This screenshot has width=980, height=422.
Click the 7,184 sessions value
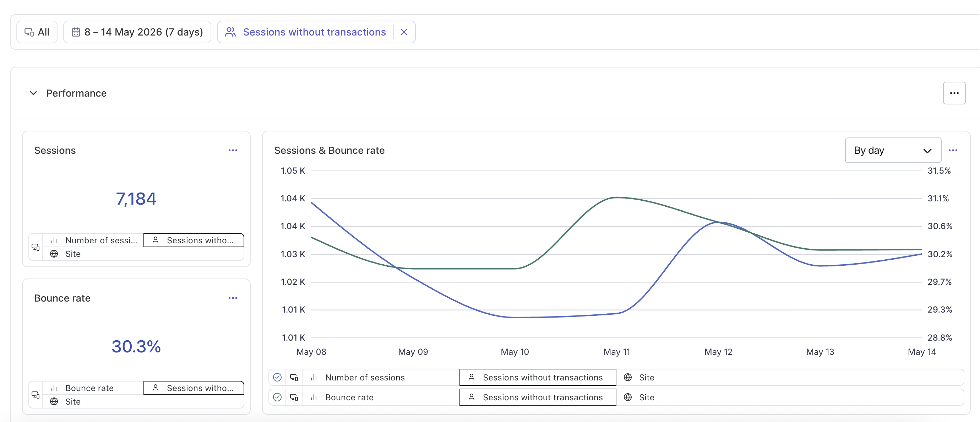tap(136, 199)
